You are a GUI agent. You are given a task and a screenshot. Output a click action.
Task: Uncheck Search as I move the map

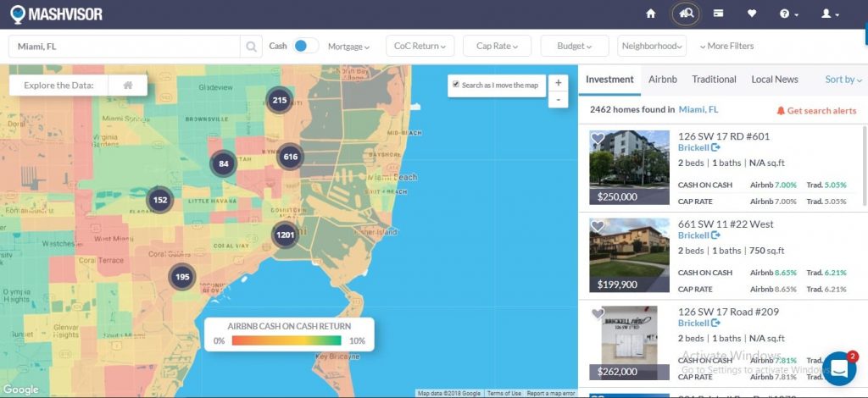456,85
